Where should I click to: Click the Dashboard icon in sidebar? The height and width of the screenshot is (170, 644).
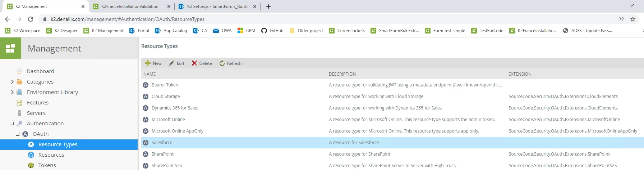click(19, 71)
